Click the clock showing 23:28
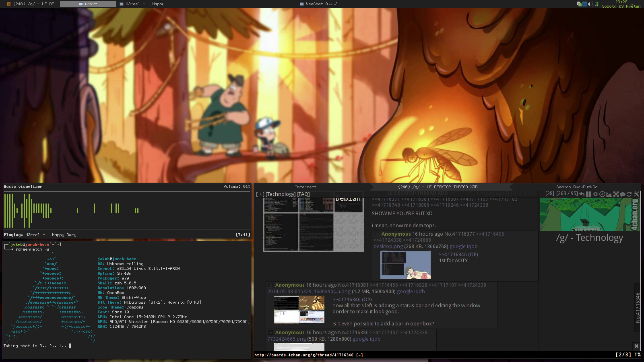Viewport: 644px width, 362px height. pos(621,2)
